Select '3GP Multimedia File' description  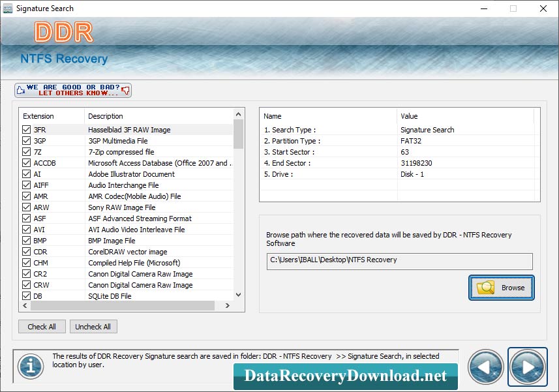pyautogui.click(x=118, y=141)
